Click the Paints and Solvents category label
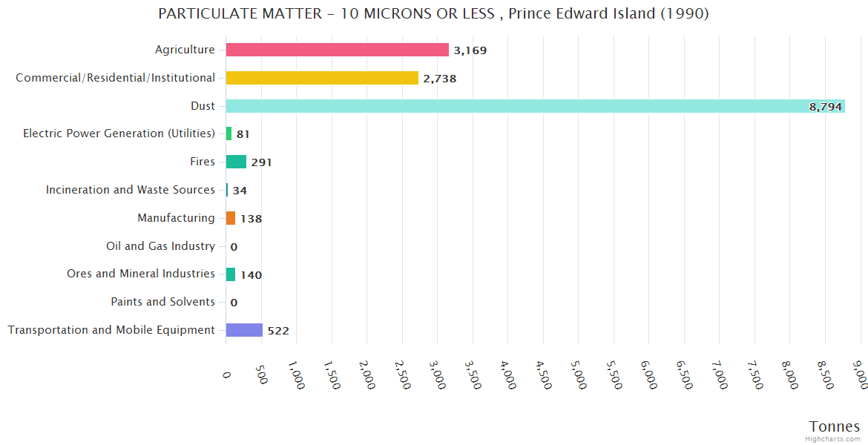 pos(162,302)
